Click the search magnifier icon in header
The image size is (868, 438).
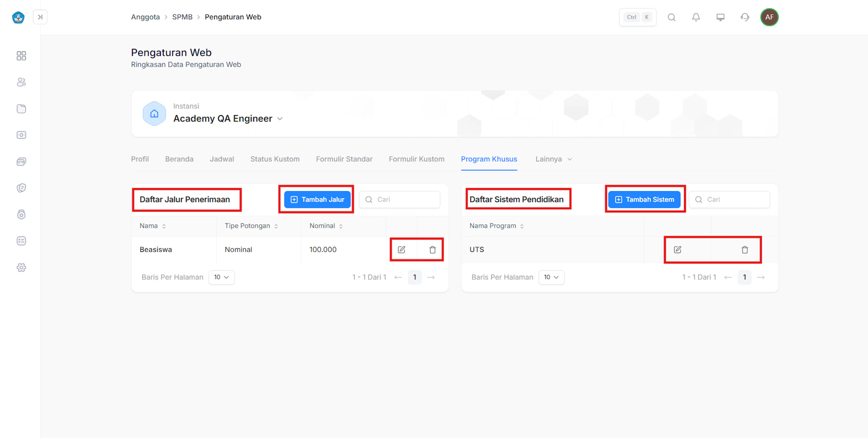pos(672,17)
